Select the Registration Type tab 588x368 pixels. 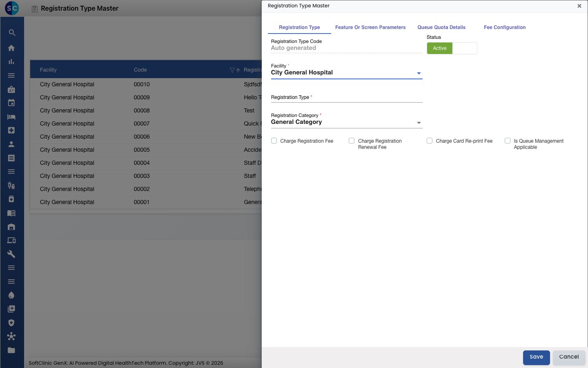[299, 27]
